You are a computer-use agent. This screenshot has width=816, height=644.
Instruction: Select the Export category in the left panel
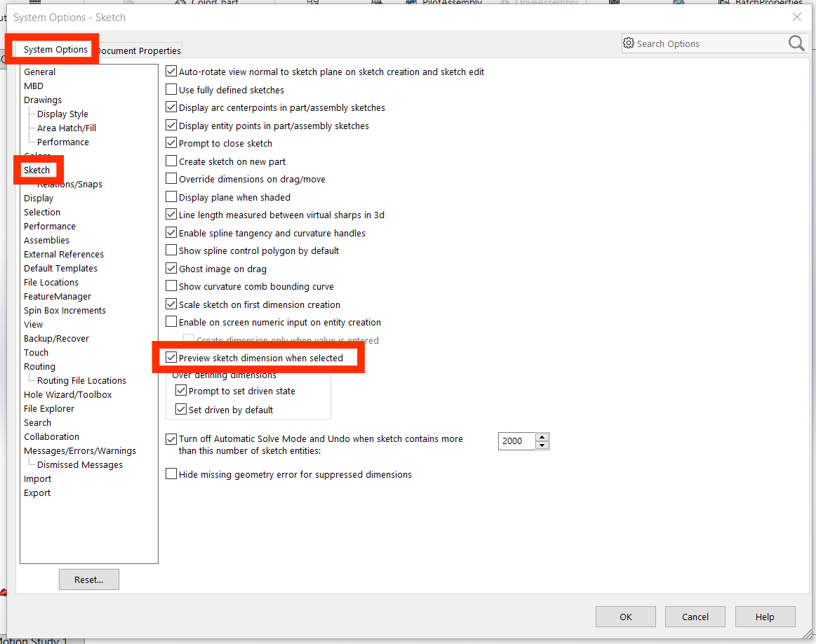[36, 492]
